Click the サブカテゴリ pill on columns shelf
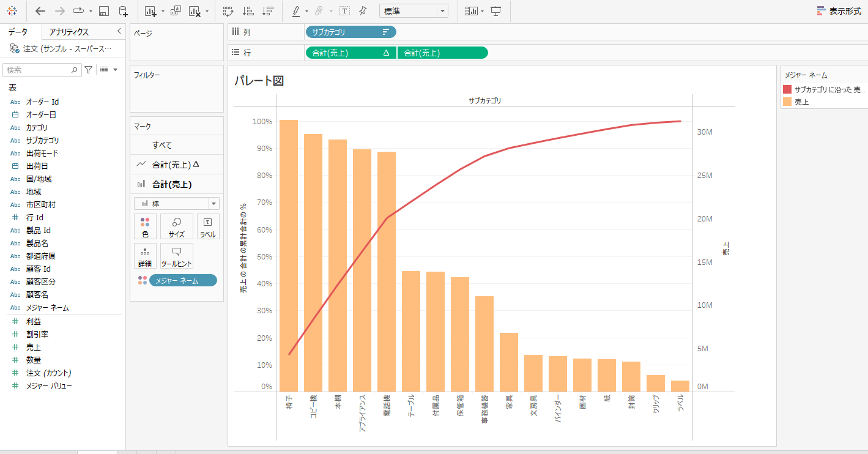 [x=351, y=32]
